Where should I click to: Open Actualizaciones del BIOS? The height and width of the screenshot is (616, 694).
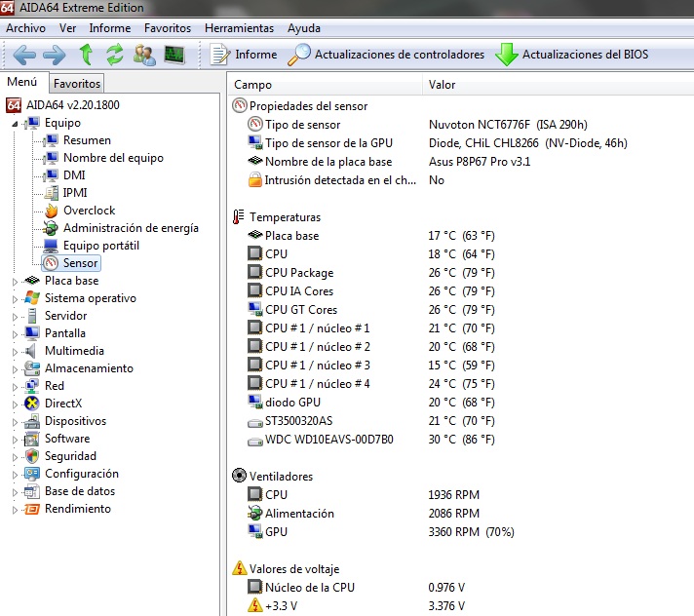572,55
